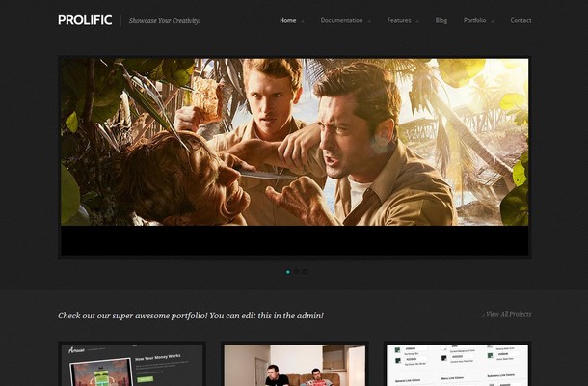Click the Showcase Your Creativity tagline
The image size is (588, 386).
pos(164,21)
